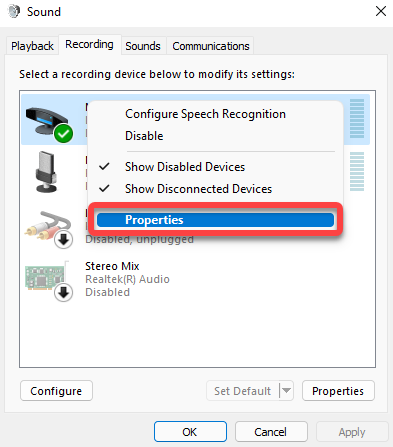Click the down-arrow badge on Stereo Mix
Image resolution: width=393 pixels, height=447 pixels.
(63, 292)
